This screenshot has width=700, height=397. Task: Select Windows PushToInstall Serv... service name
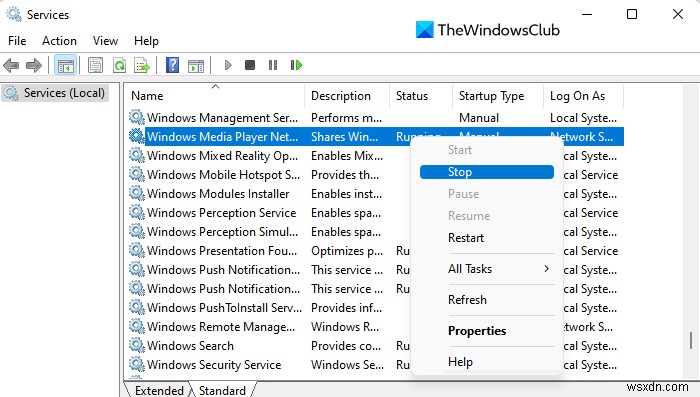[224, 307]
